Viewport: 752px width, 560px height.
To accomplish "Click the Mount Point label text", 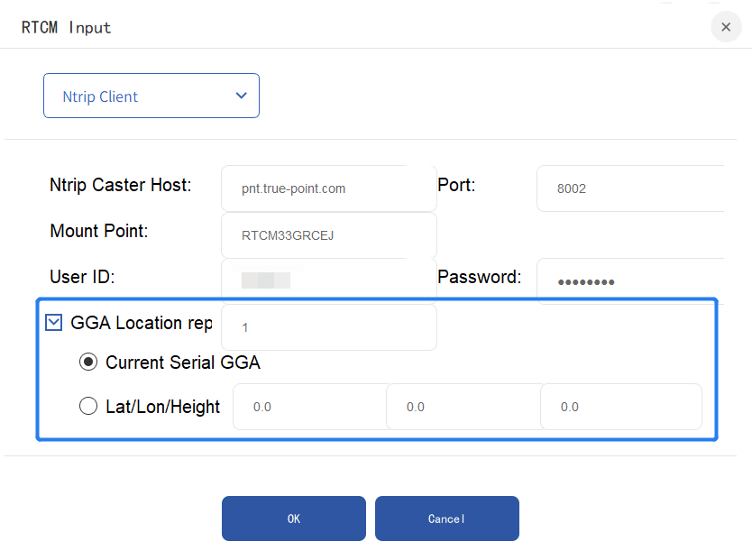I will click(99, 231).
